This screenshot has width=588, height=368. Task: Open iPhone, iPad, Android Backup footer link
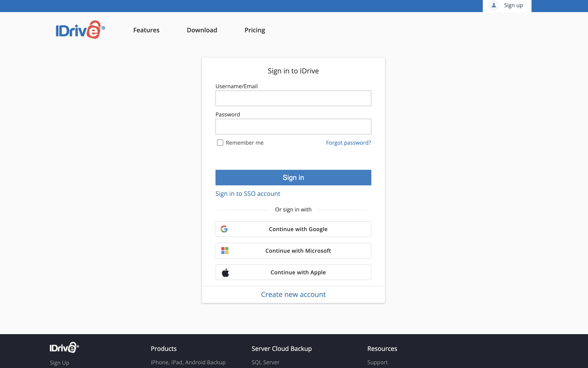click(x=188, y=362)
